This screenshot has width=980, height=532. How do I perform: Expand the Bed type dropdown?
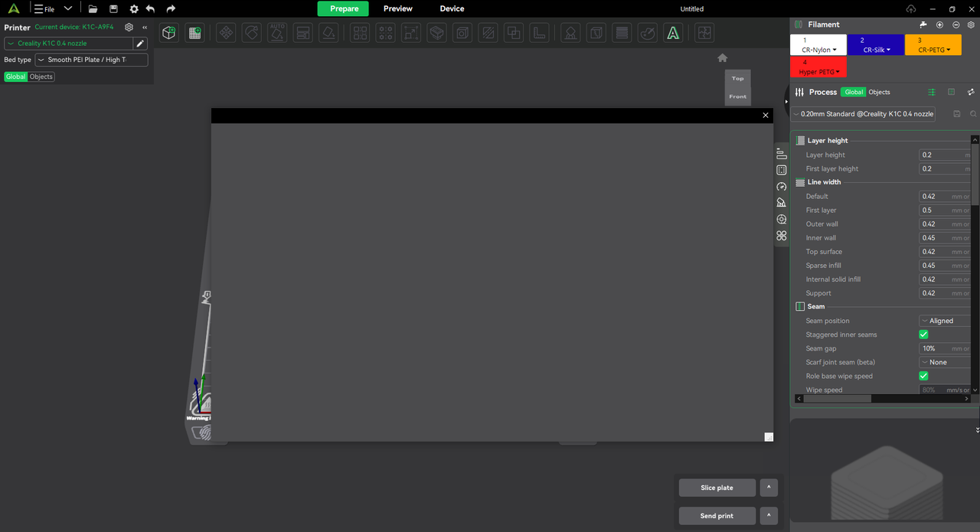91,60
